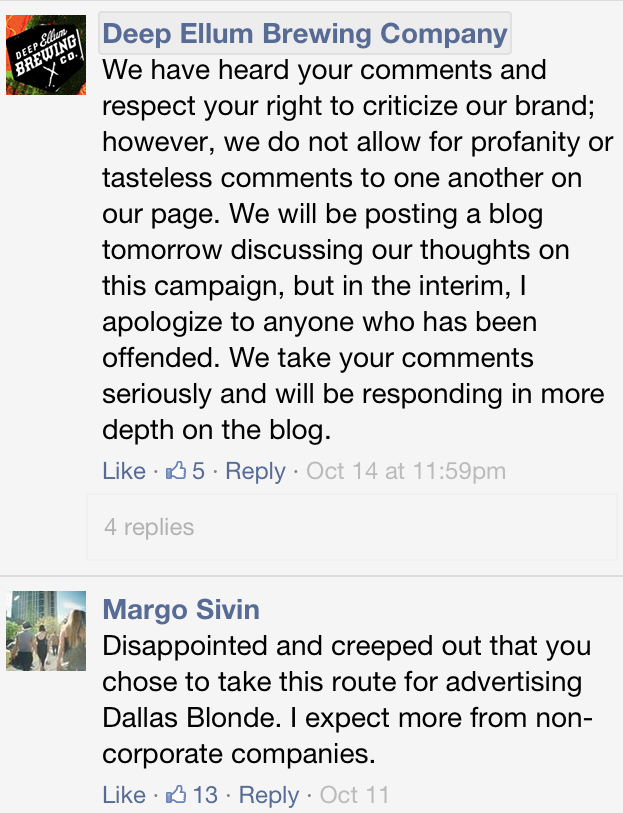Reply to Margo Sivin's comment
The height and width of the screenshot is (813, 623).
pyautogui.click(x=268, y=794)
